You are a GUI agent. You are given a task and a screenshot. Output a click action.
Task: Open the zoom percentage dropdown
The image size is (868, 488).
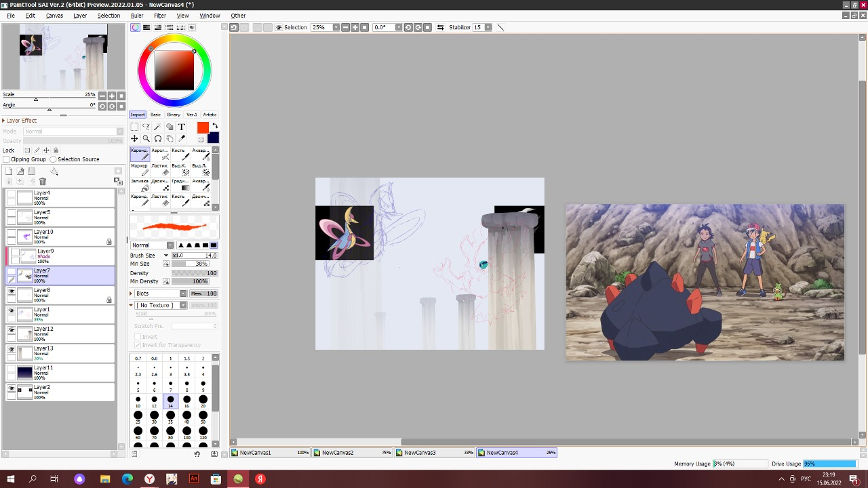click(336, 27)
